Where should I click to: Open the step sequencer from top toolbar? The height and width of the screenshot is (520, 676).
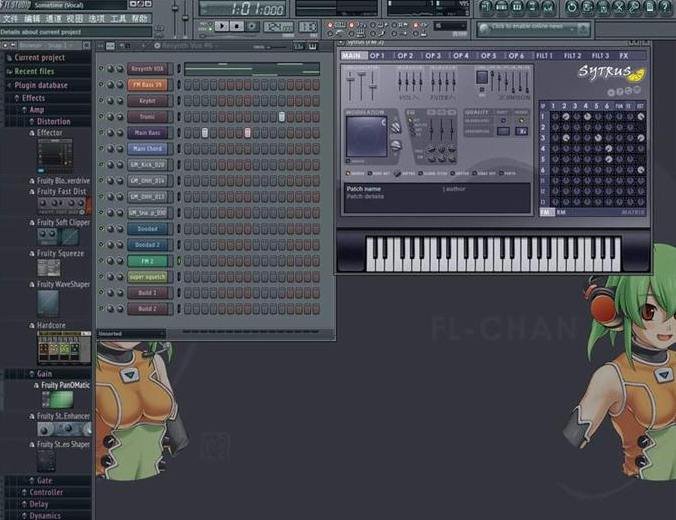501,7
